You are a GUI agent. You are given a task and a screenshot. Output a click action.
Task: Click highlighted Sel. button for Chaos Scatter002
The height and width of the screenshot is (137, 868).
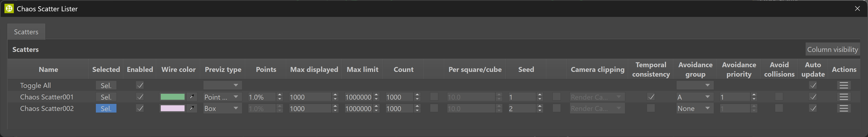click(x=106, y=109)
